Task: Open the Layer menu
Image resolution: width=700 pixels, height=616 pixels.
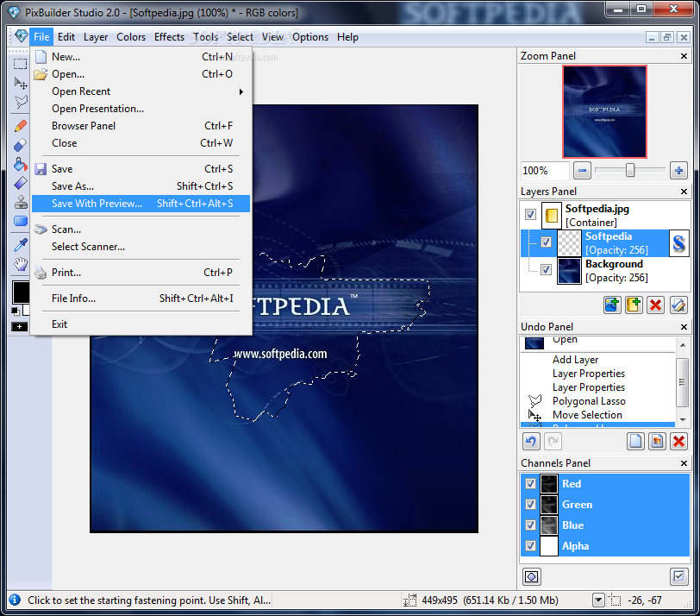Action: tap(96, 37)
